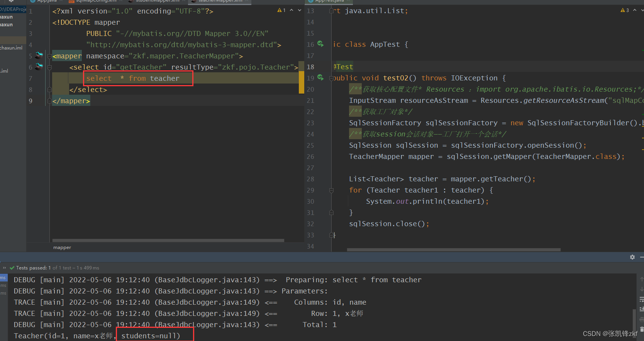Go to previous highlighted error in XML editor
This screenshot has height=341, width=644.
(x=291, y=10)
